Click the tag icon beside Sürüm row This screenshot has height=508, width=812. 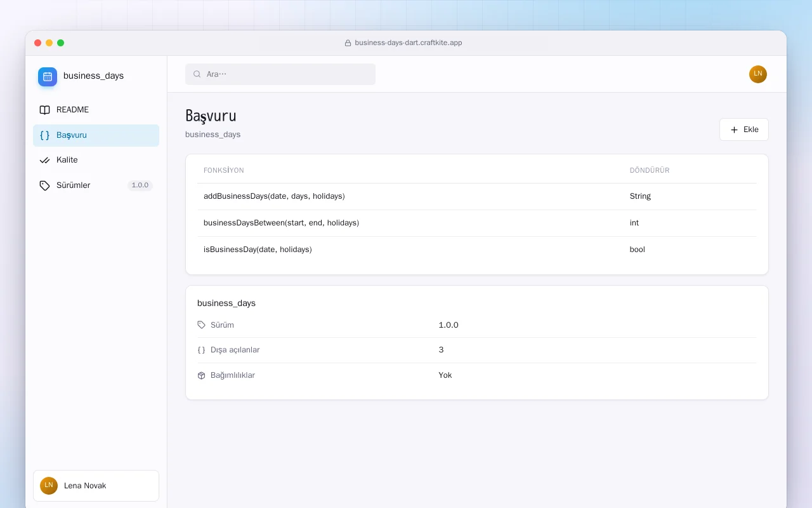pyautogui.click(x=202, y=325)
